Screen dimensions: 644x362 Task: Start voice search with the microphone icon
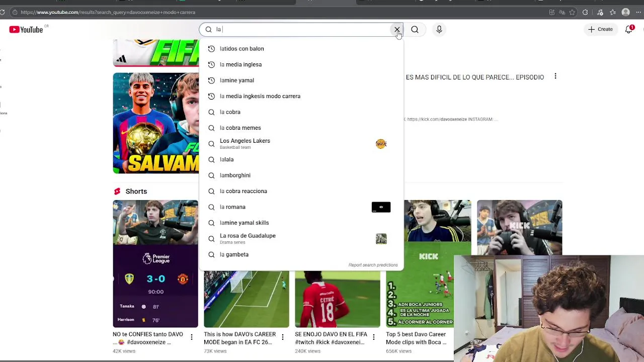point(439,30)
